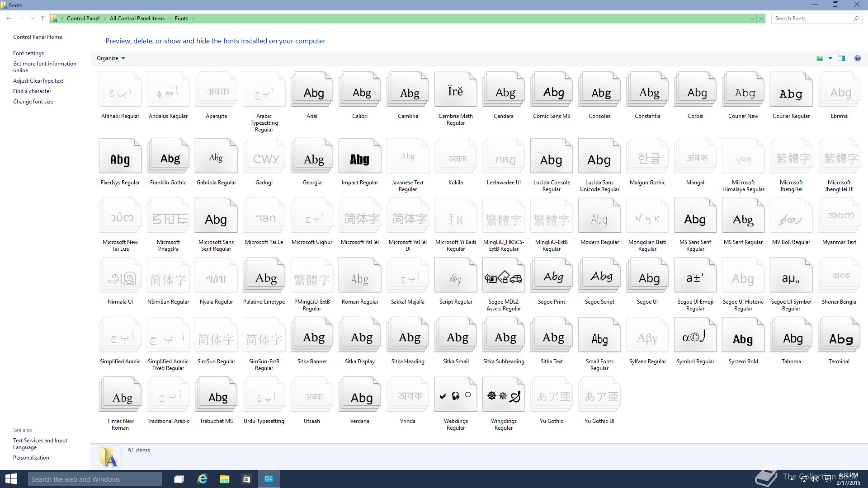868x488 pixels.
Task: Click the Up one level arrow
Action: pyautogui.click(x=42, y=19)
